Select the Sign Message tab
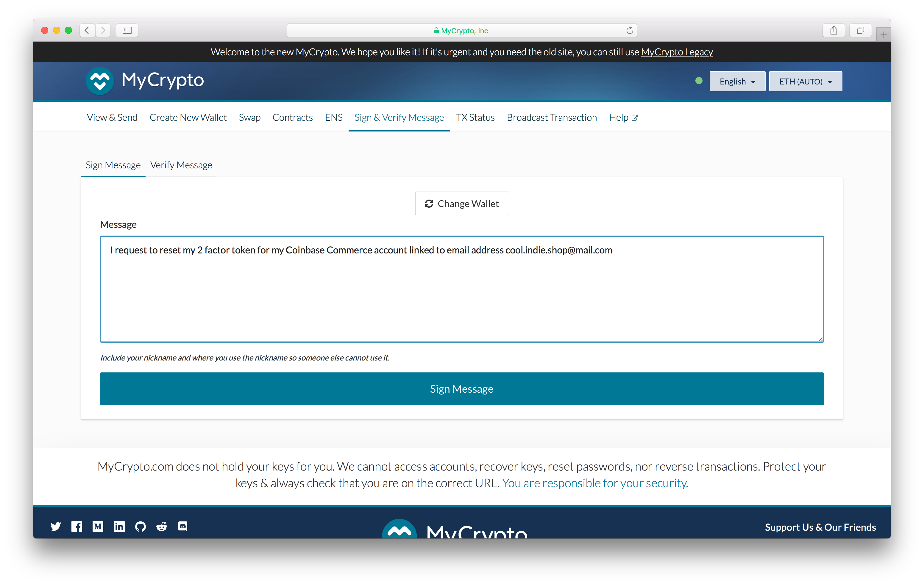 (113, 165)
